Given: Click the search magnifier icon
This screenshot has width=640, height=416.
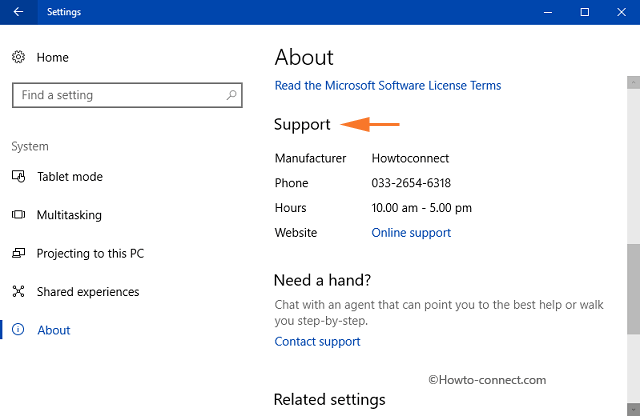Looking at the screenshot, I should tap(231, 95).
